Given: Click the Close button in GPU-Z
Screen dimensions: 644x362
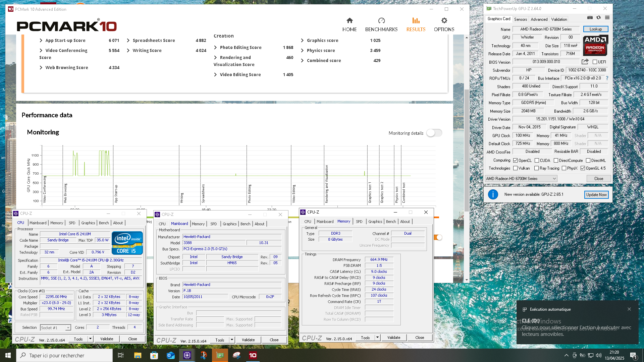Looking at the screenshot, I should 598,179.
